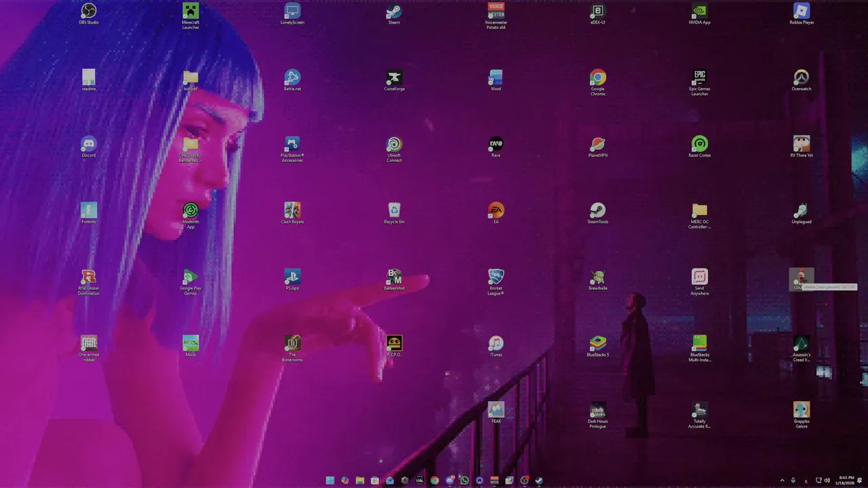
Task: Select the LonelyScreen desktop icon
Action: click(292, 14)
